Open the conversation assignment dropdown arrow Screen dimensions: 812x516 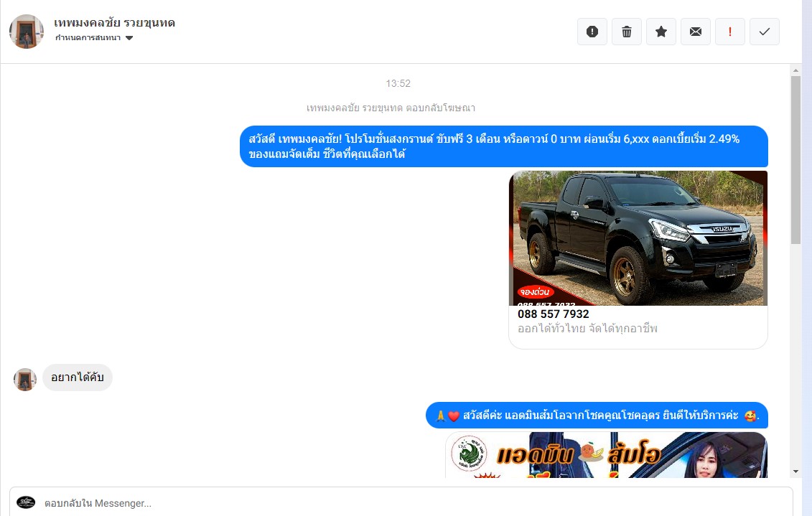tap(129, 38)
